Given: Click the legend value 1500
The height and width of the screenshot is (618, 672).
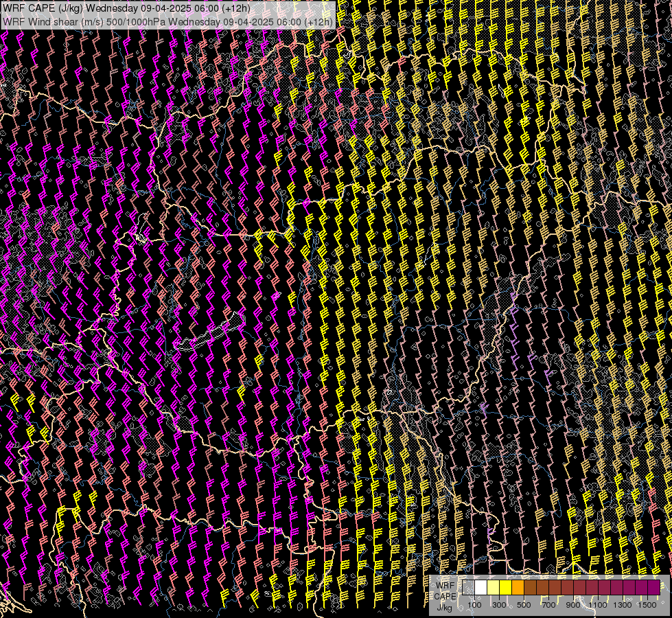Looking at the screenshot, I should tap(647, 605).
